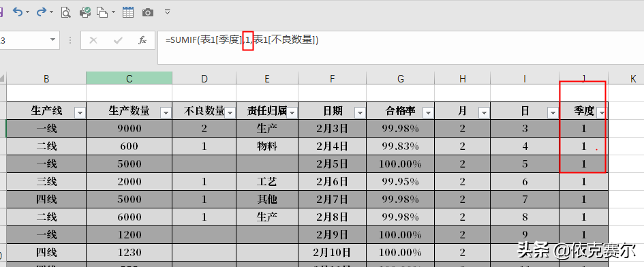Select column G header
This screenshot has width=644, height=267.
tap(401, 78)
